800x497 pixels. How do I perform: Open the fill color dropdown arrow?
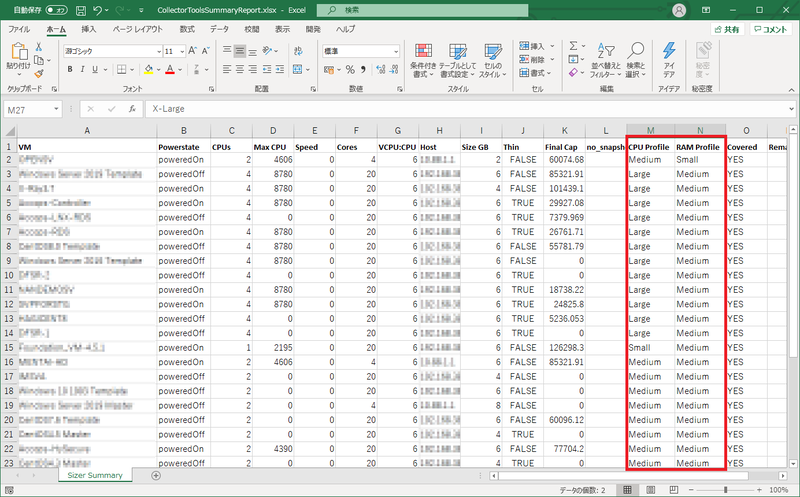(158, 69)
